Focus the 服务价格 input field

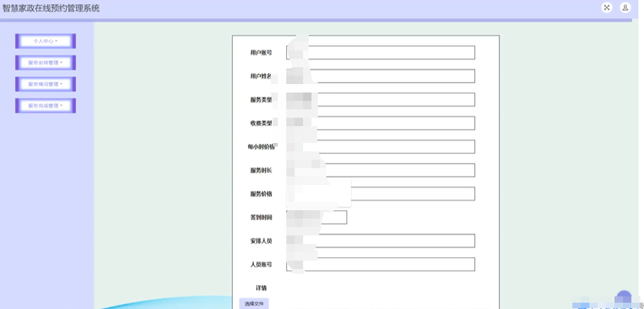[380, 193]
